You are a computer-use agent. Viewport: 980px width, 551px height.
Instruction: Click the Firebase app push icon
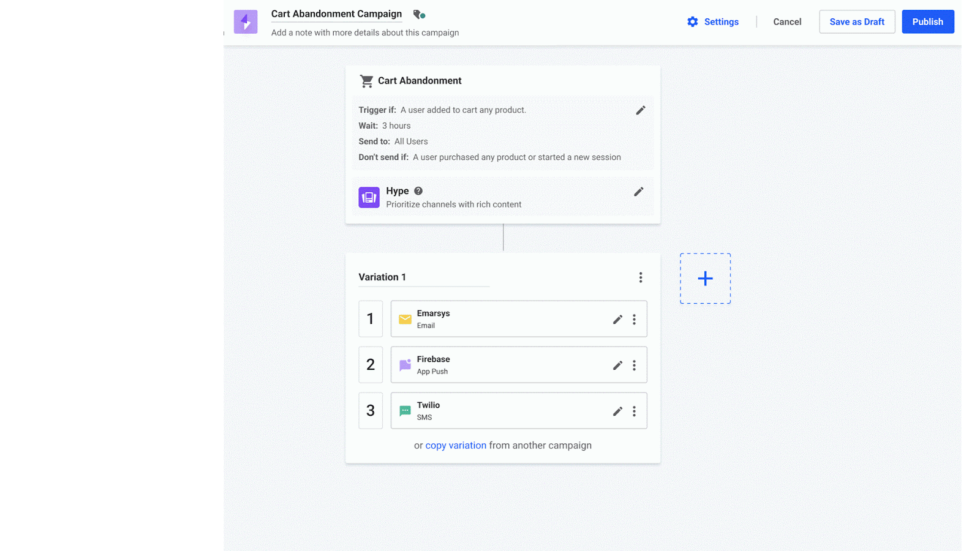pos(405,365)
